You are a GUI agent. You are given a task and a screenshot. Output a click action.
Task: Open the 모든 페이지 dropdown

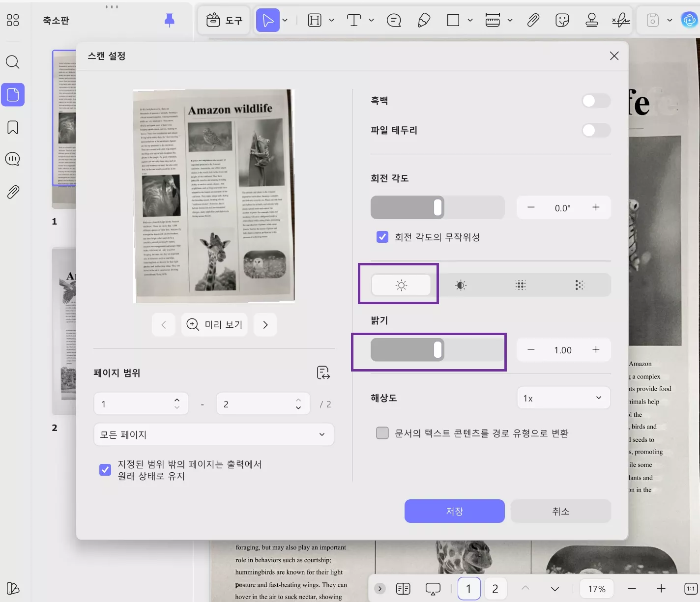213,434
